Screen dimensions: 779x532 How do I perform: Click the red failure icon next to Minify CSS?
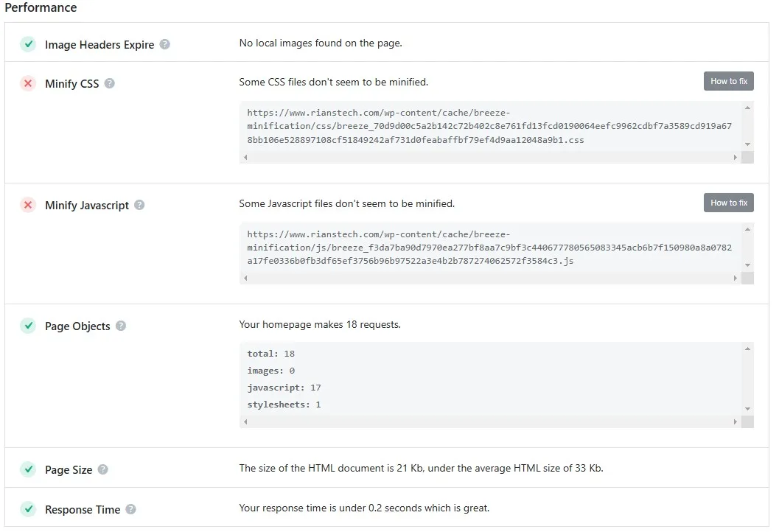(x=28, y=83)
